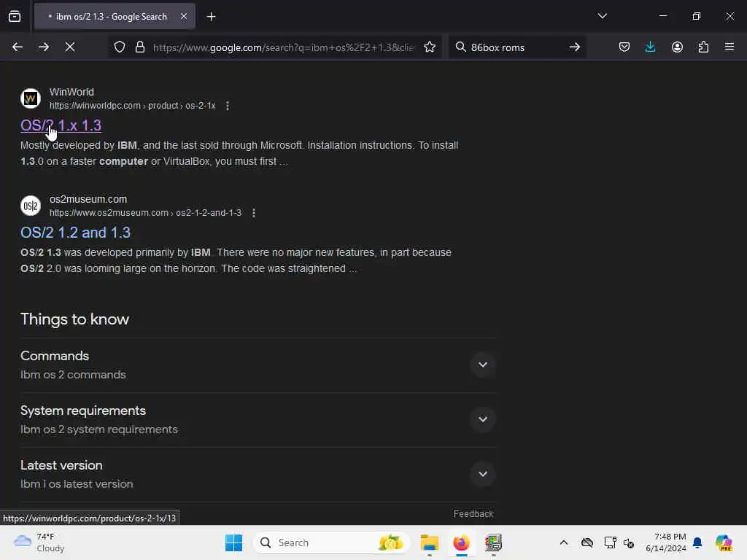Open clock and calendar at 7:48 PM
Image resolution: width=747 pixels, height=560 pixels.
[665, 542]
